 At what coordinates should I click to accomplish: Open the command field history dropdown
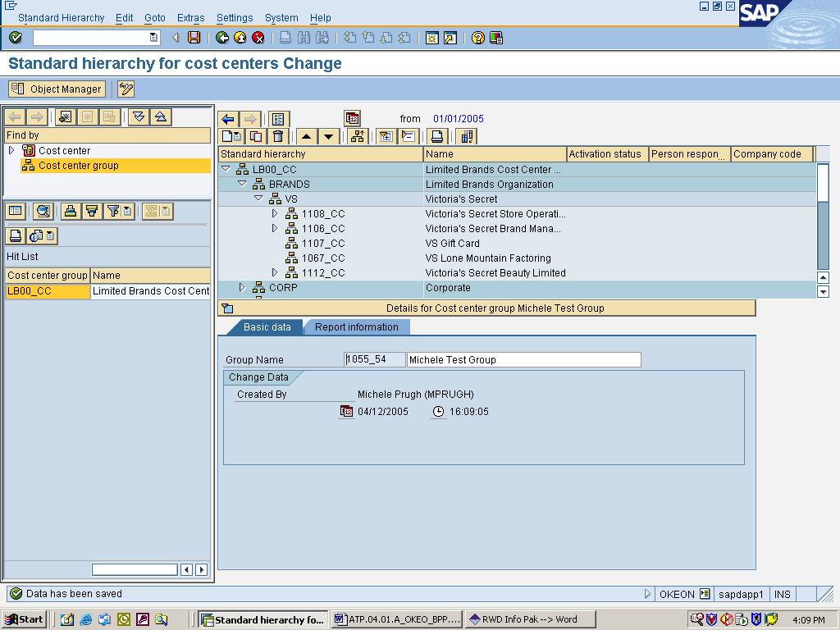(153, 38)
